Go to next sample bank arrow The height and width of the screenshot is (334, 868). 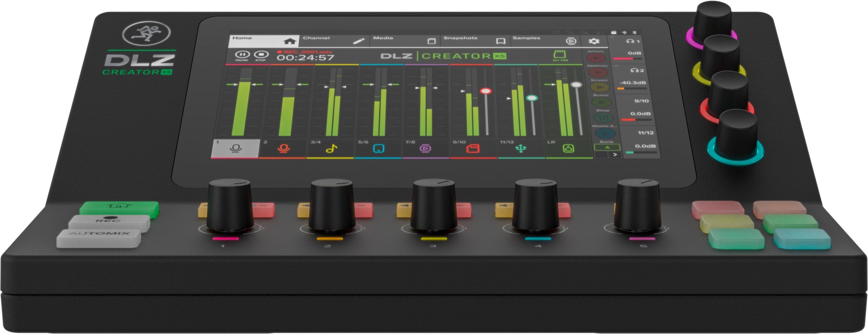[615, 154]
